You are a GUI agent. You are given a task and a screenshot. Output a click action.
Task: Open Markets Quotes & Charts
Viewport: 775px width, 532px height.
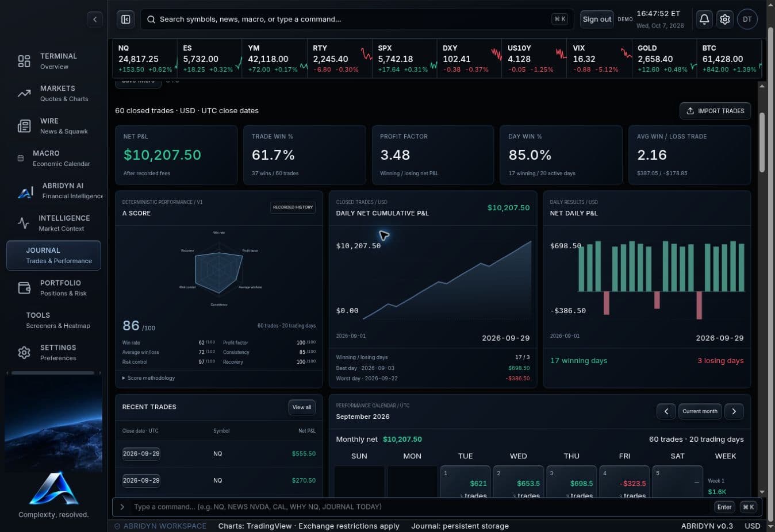click(x=53, y=94)
